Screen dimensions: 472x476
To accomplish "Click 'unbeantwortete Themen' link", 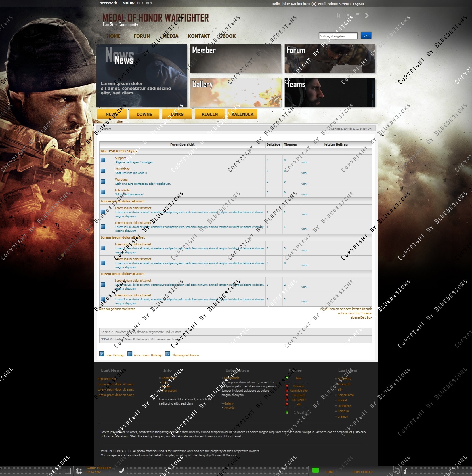I will (355, 313).
